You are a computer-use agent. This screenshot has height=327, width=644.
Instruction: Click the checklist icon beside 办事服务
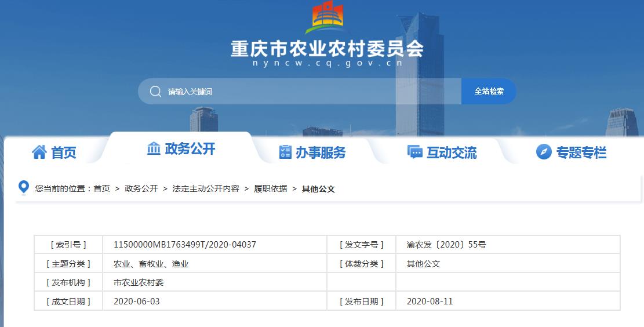pos(285,152)
